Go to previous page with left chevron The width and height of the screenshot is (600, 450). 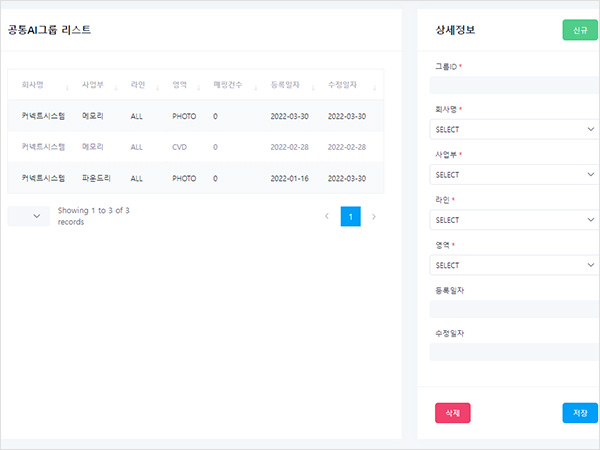click(326, 217)
